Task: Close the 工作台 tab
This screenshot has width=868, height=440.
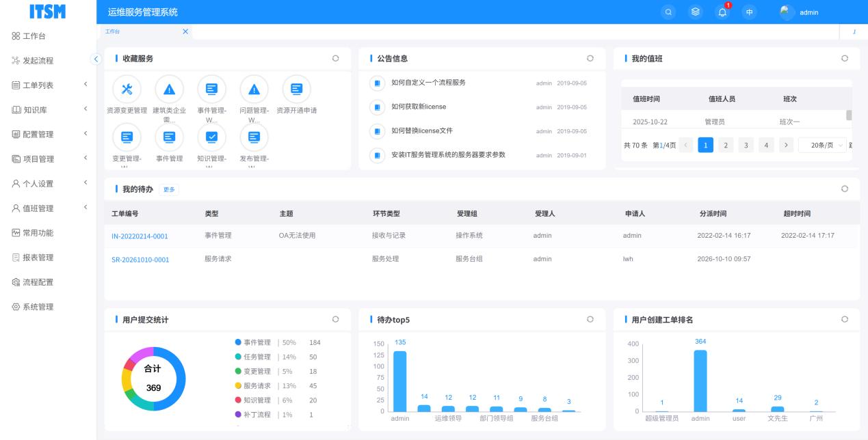Action: (185, 31)
